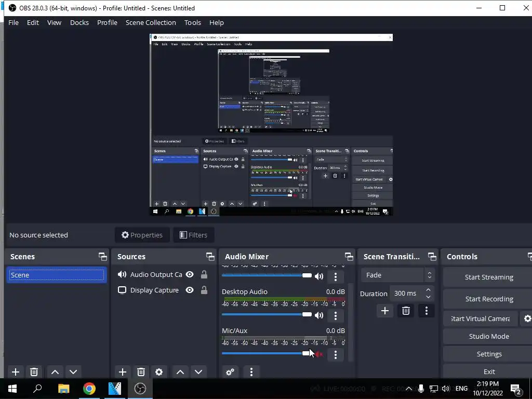Toggle visibility of Display Capture source
Image resolution: width=532 pixels, height=399 pixels.
pos(190,290)
